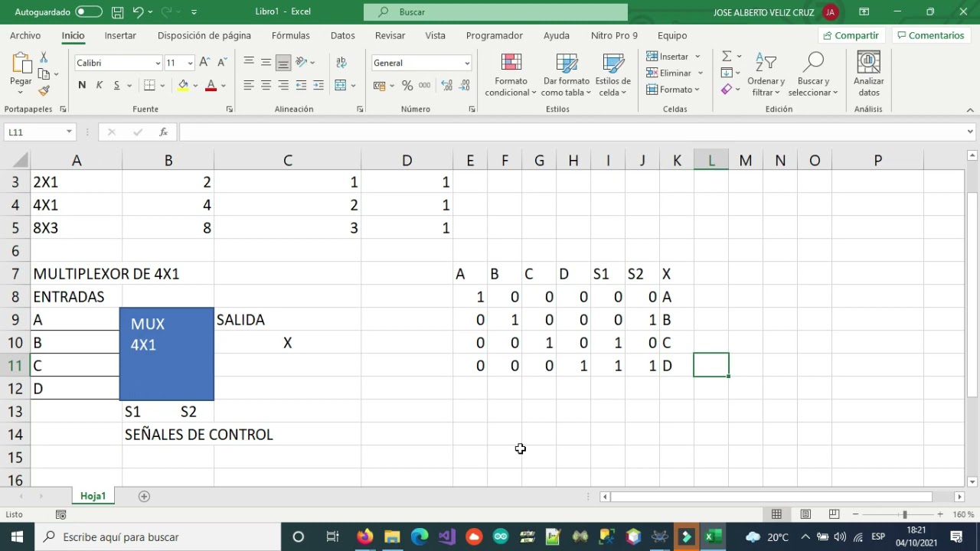Decrease the font size
This screenshot has height=551, width=980.
tap(222, 63)
